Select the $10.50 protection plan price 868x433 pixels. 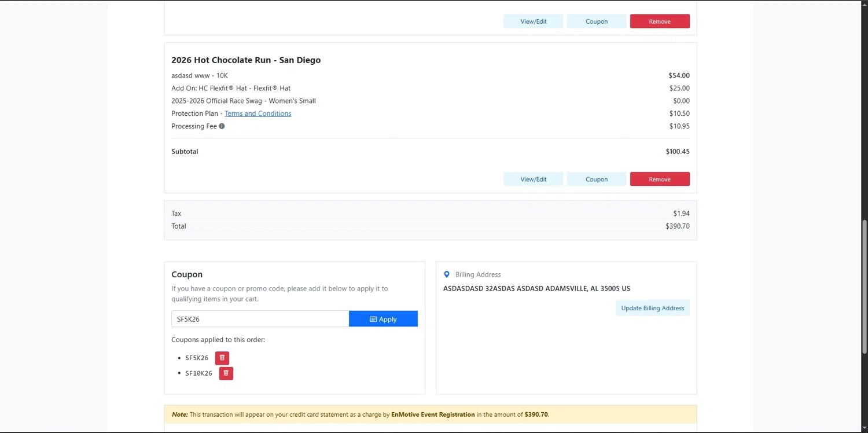click(x=679, y=113)
